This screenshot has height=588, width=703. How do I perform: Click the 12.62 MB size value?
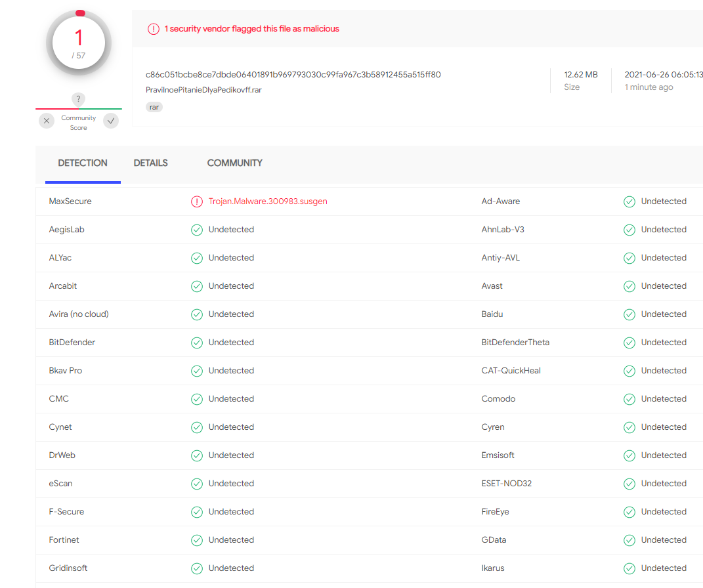point(581,74)
